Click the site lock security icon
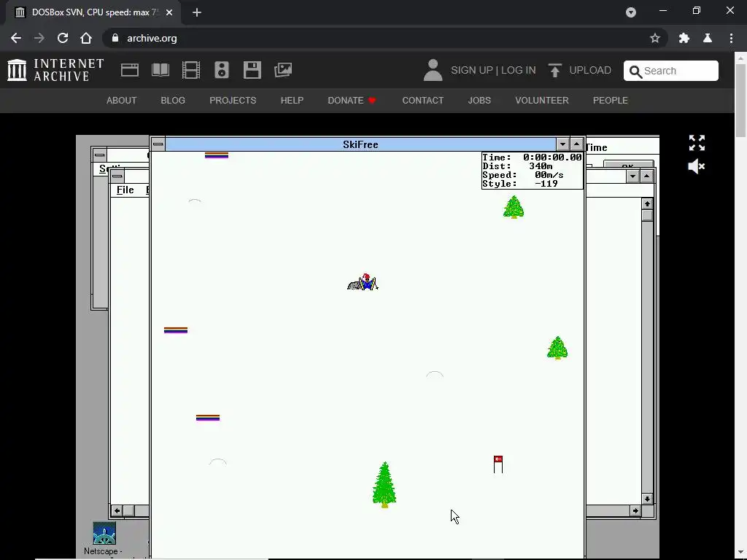Viewport: 747px width, 560px height. pos(115,38)
